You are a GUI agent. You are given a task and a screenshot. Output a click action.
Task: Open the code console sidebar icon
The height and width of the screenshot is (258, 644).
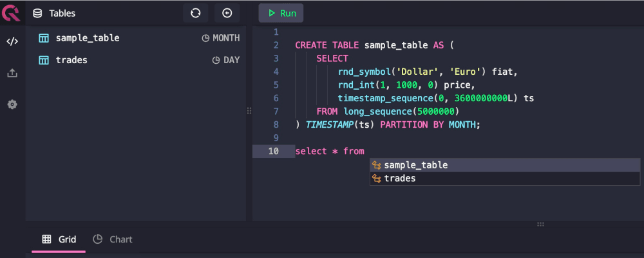12,42
